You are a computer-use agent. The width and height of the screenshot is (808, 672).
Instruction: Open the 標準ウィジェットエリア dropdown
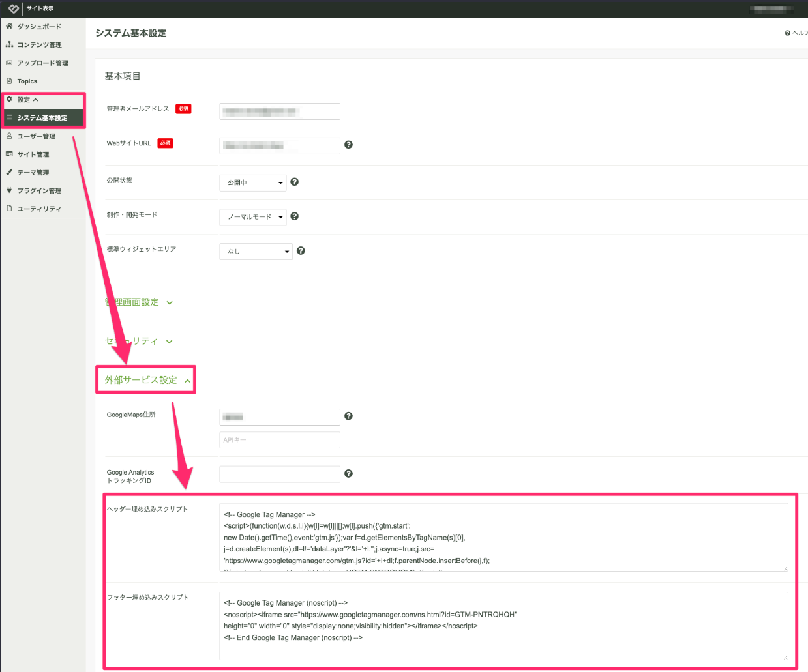[256, 252]
